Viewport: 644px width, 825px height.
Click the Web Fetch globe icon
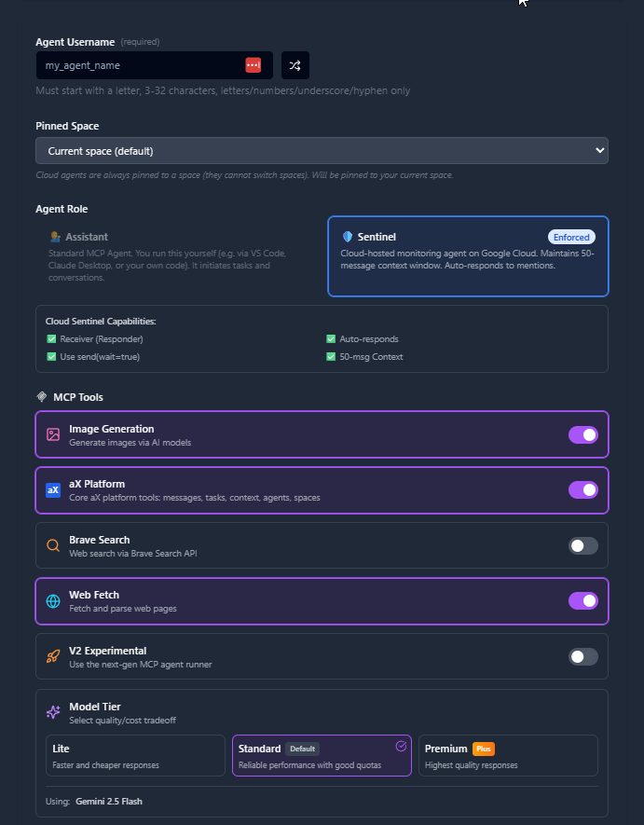(53, 600)
